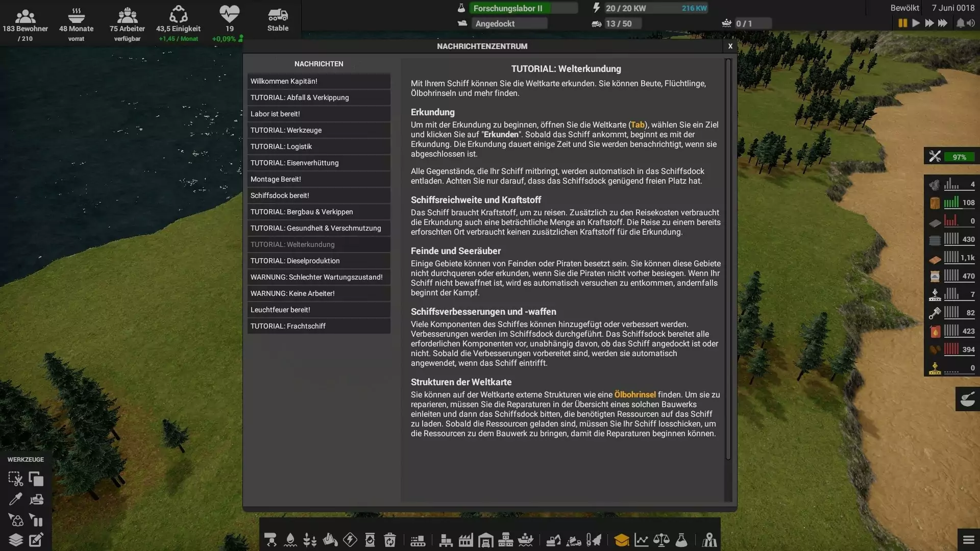
Task: Click the tutorial text scrollbar
Action: click(728, 259)
